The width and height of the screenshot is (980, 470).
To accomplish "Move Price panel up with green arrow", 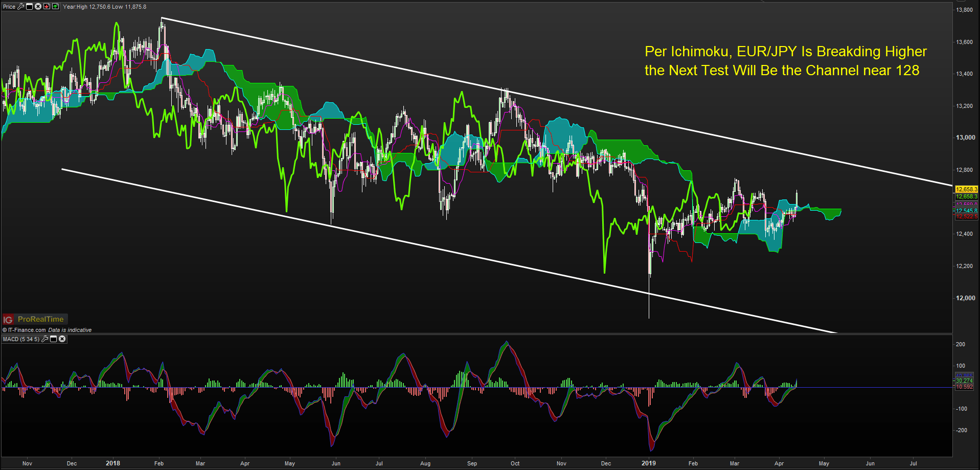I will coord(55,7).
